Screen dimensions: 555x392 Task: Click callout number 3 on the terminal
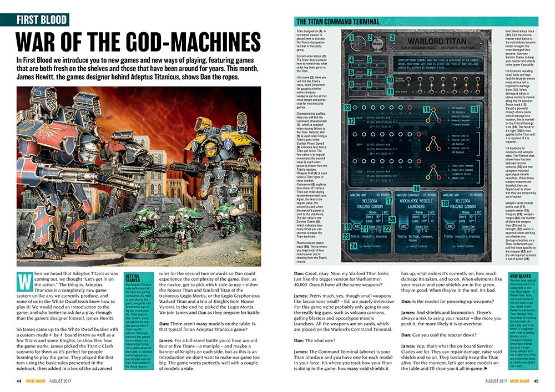[x=392, y=37]
